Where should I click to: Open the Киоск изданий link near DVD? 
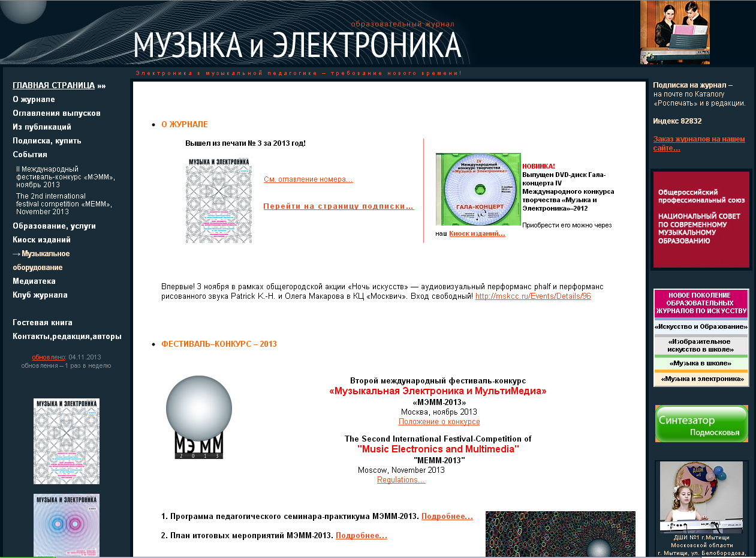pyautogui.click(x=477, y=233)
